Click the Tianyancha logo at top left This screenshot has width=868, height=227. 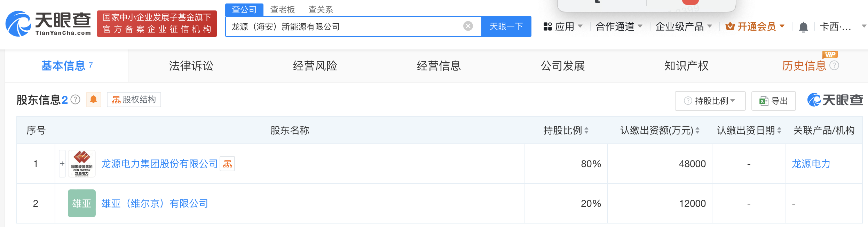[x=48, y=24]
